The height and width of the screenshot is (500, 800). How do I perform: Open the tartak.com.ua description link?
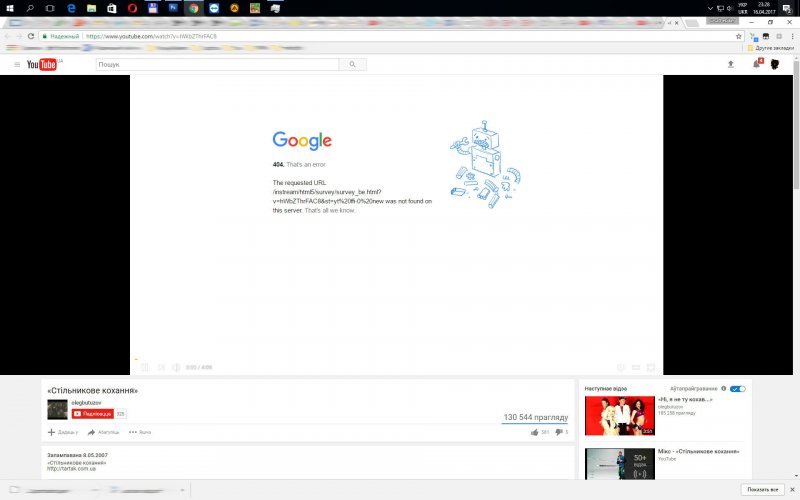point(71,469)
